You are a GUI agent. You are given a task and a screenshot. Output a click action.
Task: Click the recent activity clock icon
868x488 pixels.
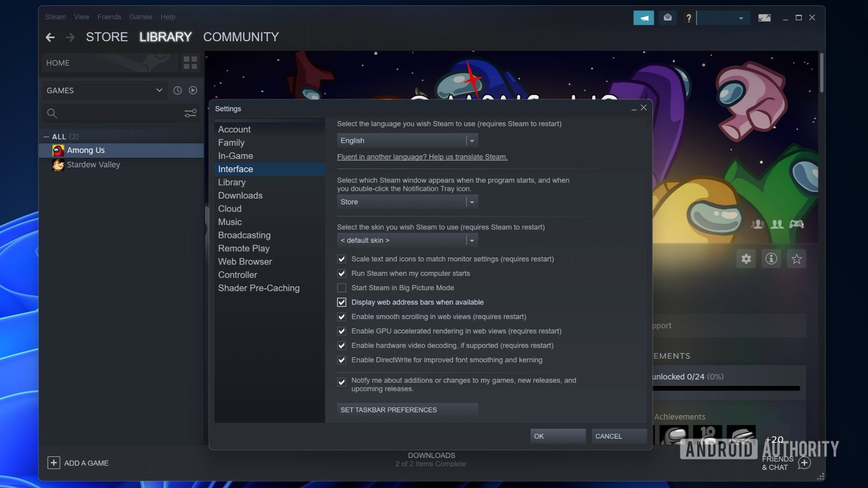pos(177,90)
